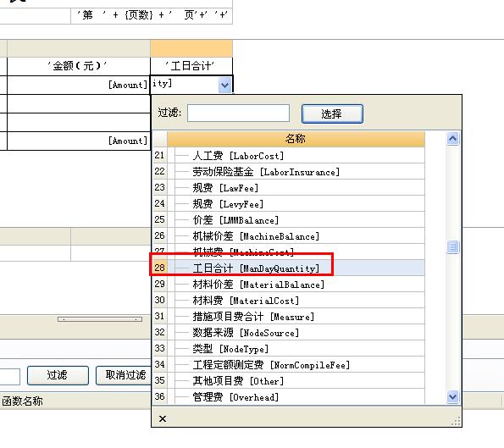Click the '工日合计' header cell

[x=191, y=66]
